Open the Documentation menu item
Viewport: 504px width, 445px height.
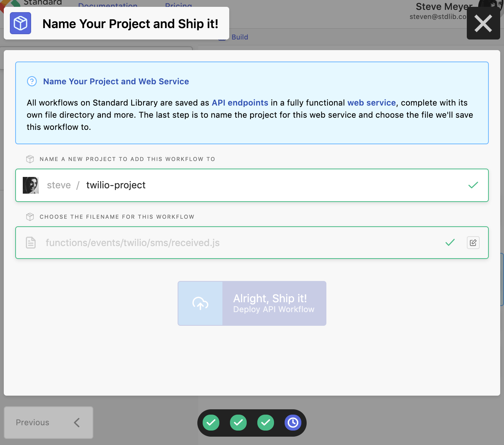tap(108, 6)
